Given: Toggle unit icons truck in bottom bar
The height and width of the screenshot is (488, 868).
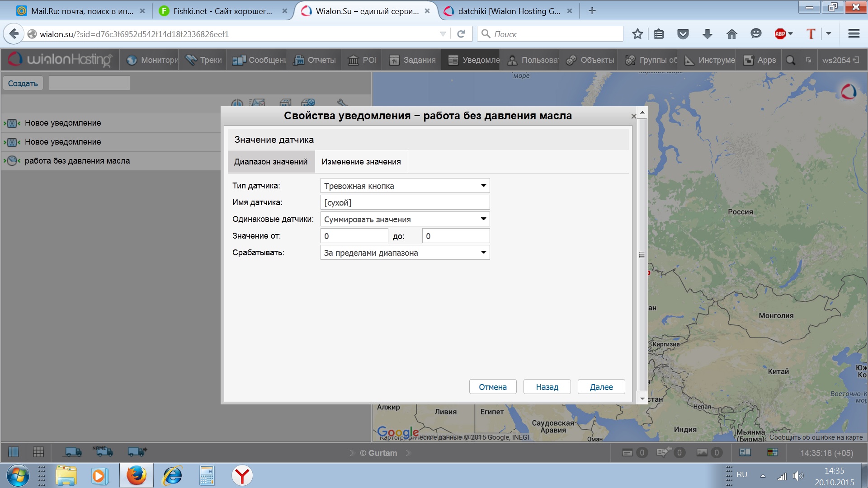Looking at the screenshot, I should 73,451.
